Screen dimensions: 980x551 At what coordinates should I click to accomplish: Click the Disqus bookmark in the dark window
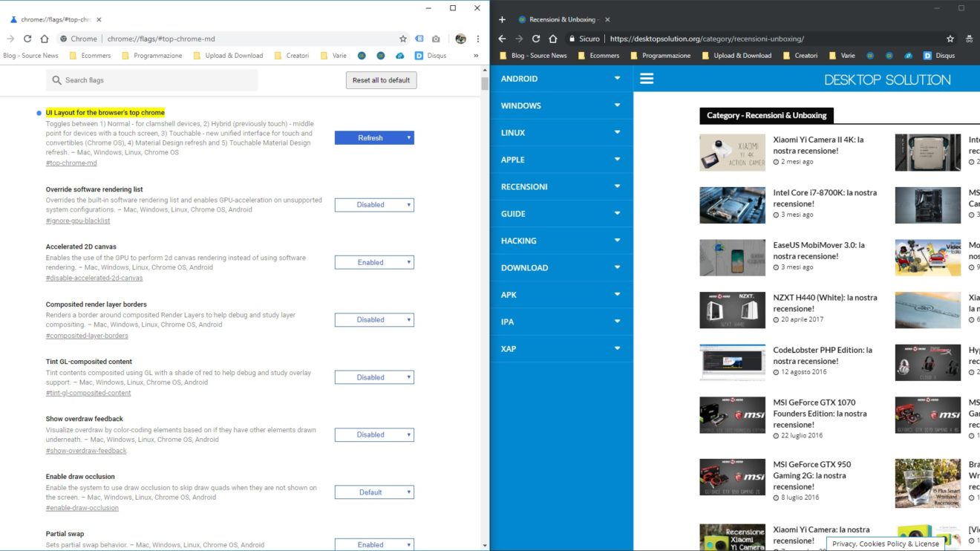tap(939, 56)
